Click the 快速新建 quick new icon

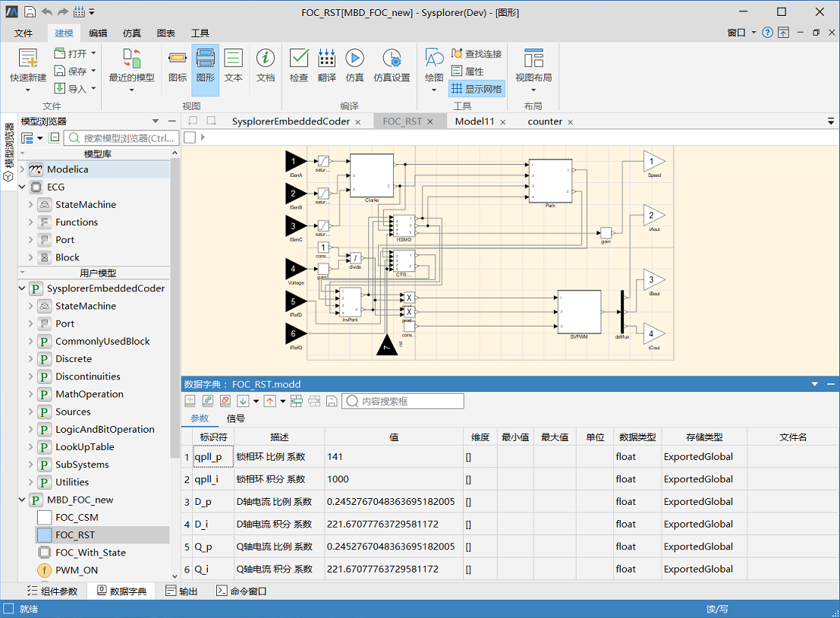pos(28,59)
